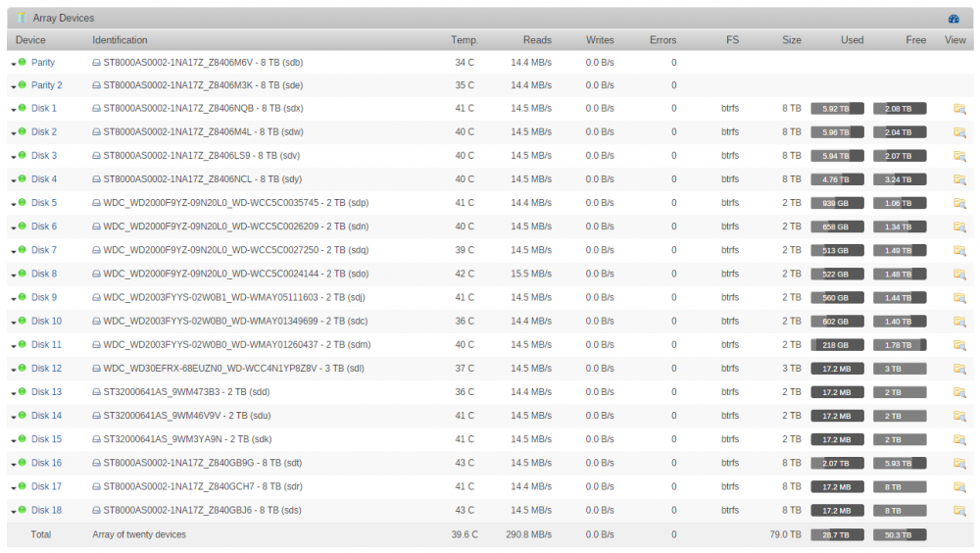The width and height of the screenshot is (980, 553).
Task: Click the Identification column header
Action: tap(120, 40)
